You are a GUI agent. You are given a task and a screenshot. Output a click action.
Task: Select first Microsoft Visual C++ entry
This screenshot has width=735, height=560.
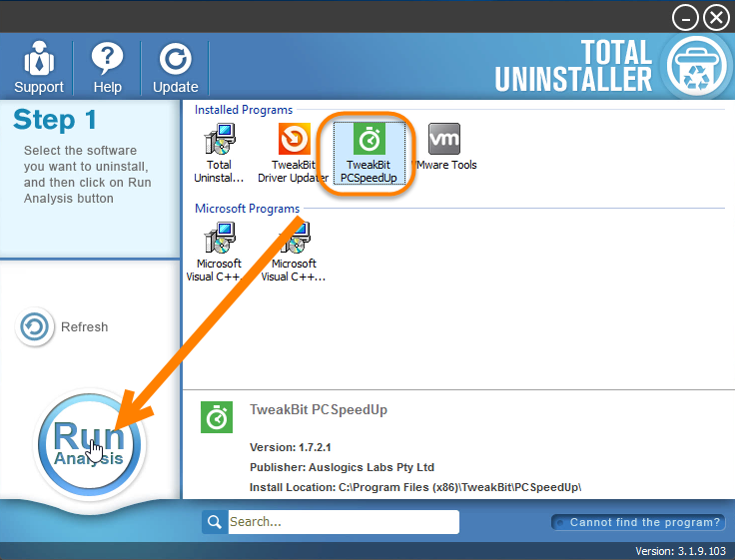[219, 252]
